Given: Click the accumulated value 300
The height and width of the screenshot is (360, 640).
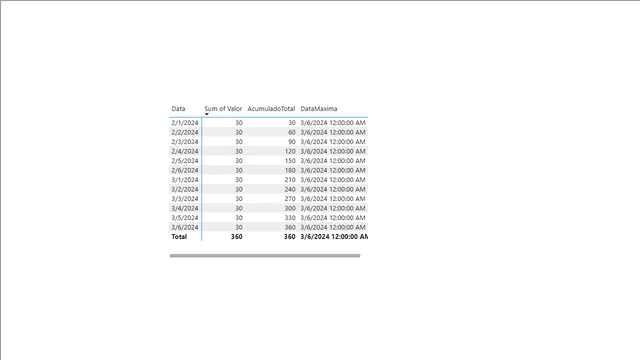Looking at the screenshot, I should [x=290, y=208].
